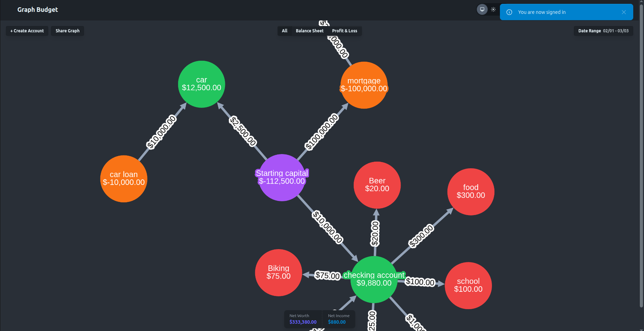Image resolution: width=644 pixels, height=331 pixels.
Task: Switch to the Balance Sheet tab
Action: [309, 31]
